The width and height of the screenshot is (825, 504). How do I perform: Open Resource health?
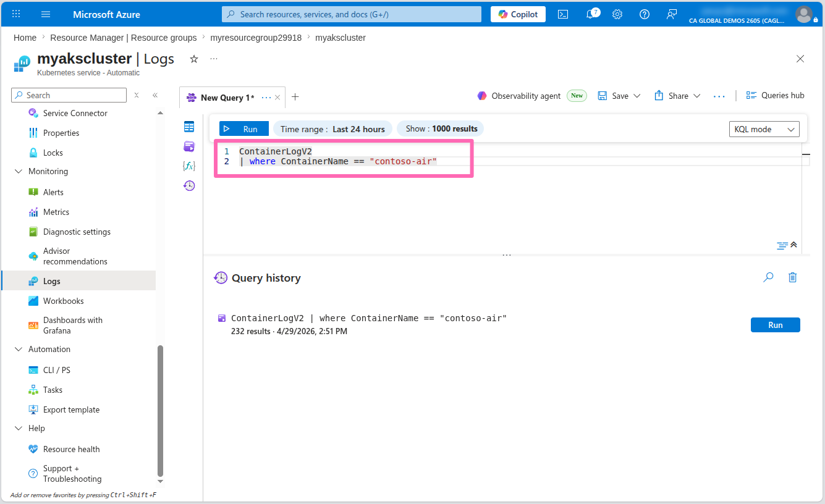click(x=71, y=449)
